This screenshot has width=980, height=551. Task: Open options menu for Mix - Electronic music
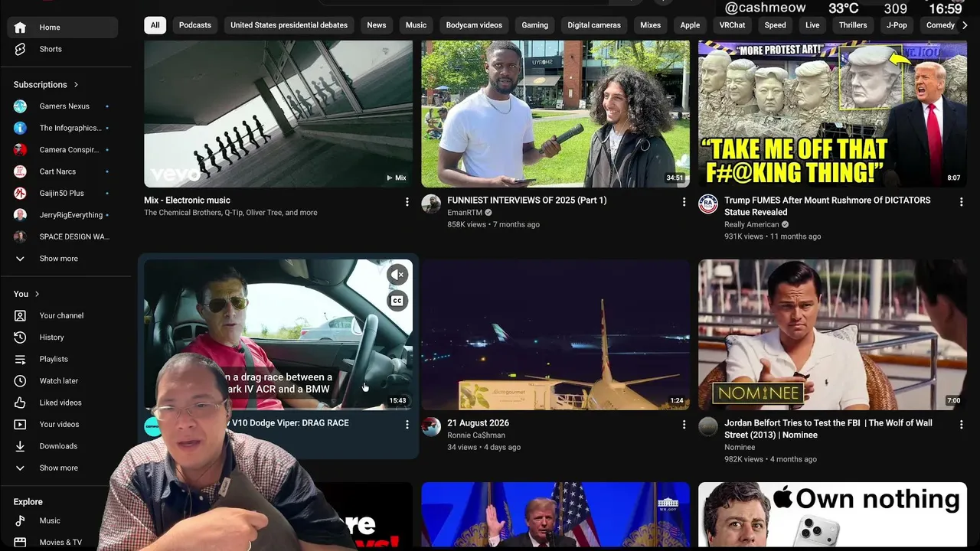click(x=407, y=201)
